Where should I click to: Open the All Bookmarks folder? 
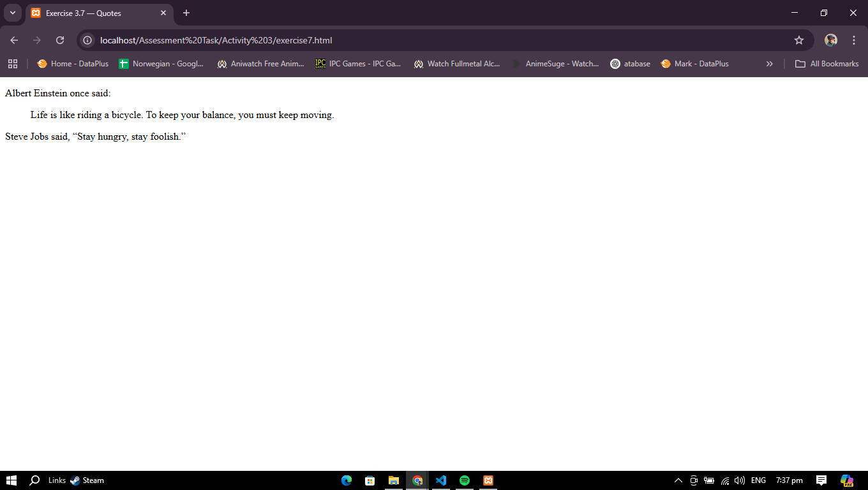pos(827,64)
